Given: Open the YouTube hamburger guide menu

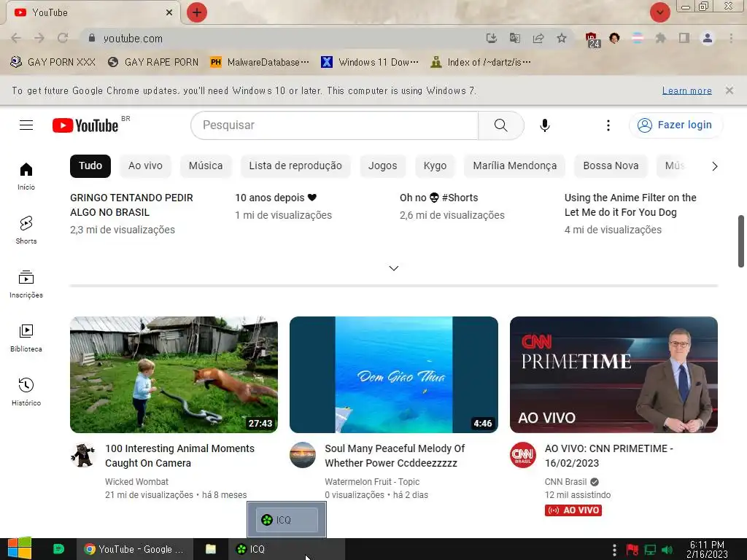Looking at the screenshot, I should point(26,125).
